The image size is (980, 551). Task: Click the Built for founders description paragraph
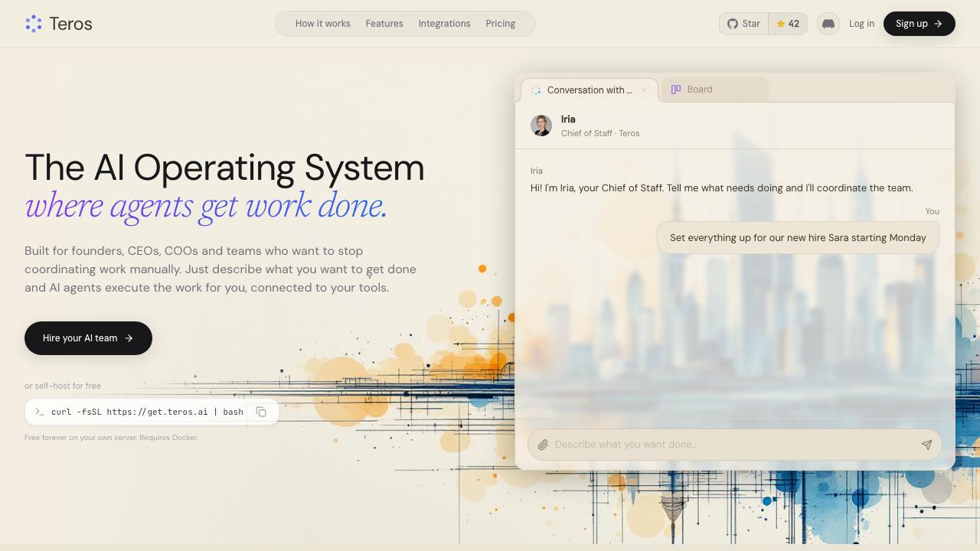tap(220, 269)
